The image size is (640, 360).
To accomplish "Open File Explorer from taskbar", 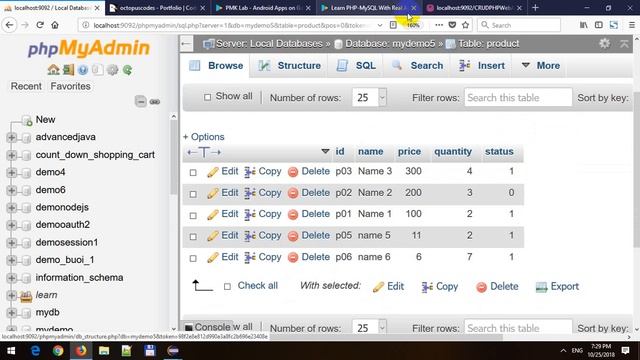I will point(104,351).
